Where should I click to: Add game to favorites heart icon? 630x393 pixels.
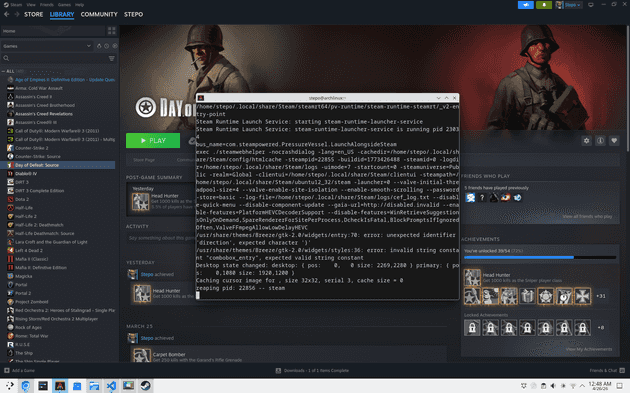(614, 141)
